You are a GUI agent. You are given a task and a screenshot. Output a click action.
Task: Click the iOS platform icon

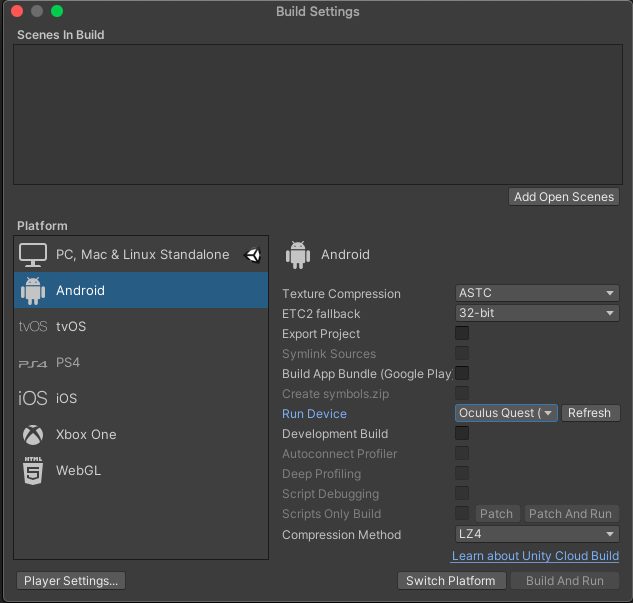coord(33,399)
